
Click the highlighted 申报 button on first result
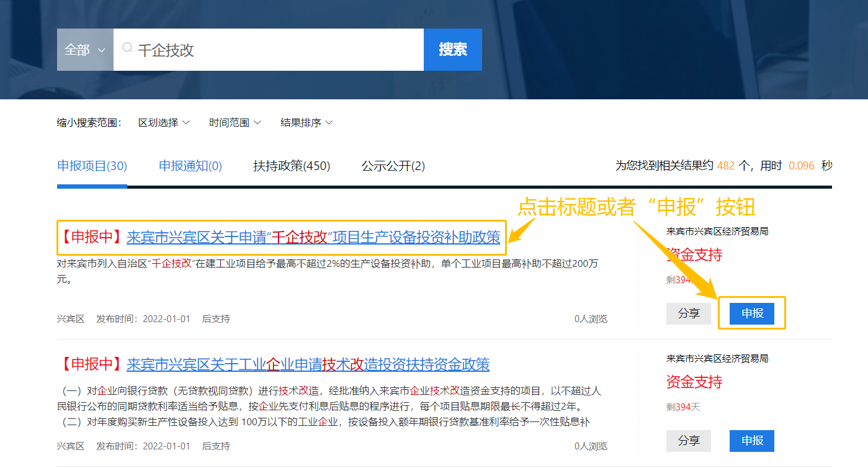pos(752,313)
